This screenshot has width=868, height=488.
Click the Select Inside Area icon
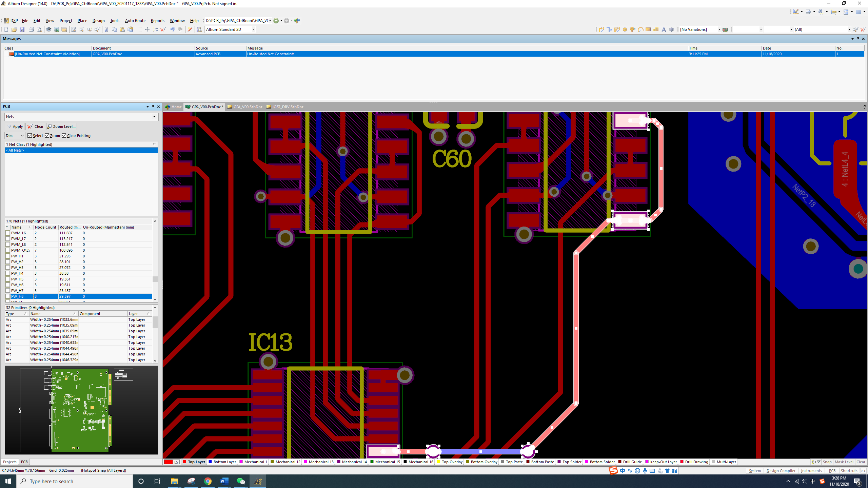[x=139, y=30]
